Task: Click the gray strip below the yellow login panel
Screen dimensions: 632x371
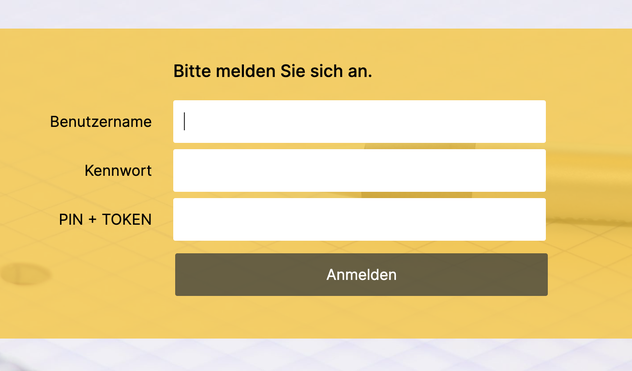Action: (316, 355)
